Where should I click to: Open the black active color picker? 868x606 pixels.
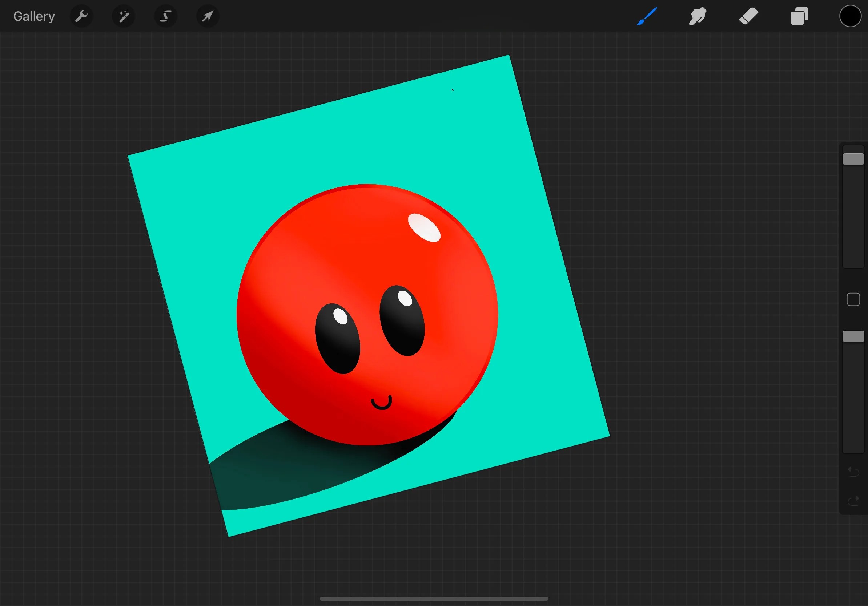(850, 16)
